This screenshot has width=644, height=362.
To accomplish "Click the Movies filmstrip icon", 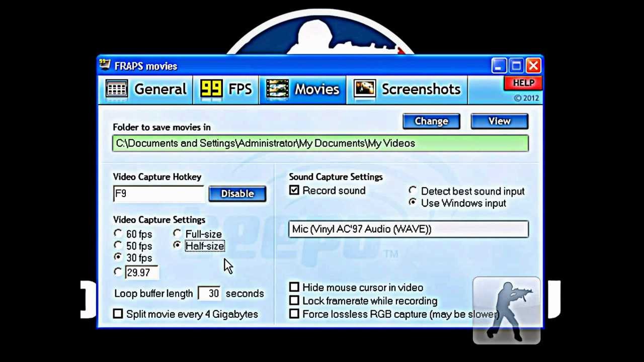I will 277,89.
